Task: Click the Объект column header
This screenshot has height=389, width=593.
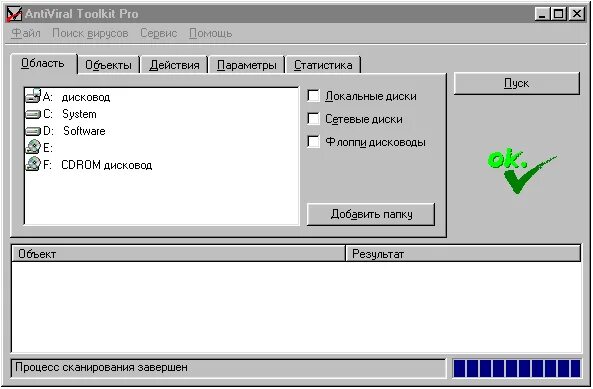Action: tap(179, 254)
